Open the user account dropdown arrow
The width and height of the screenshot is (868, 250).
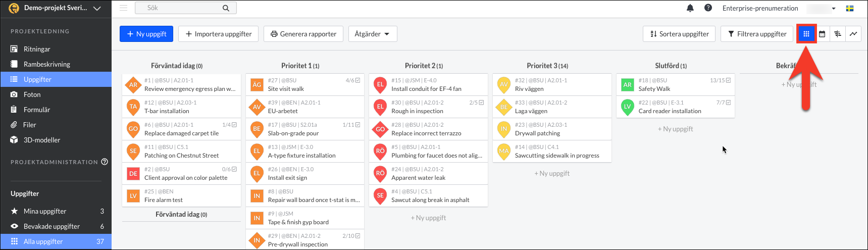pos(834,8)
